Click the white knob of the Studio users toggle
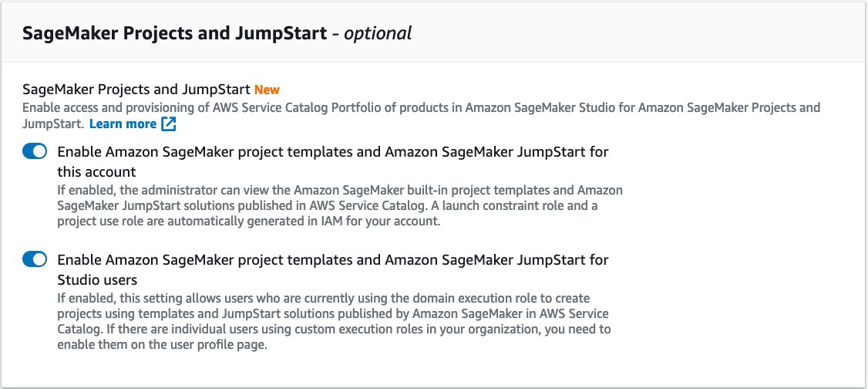Viewport: 868px width, 389px height. 40,259
